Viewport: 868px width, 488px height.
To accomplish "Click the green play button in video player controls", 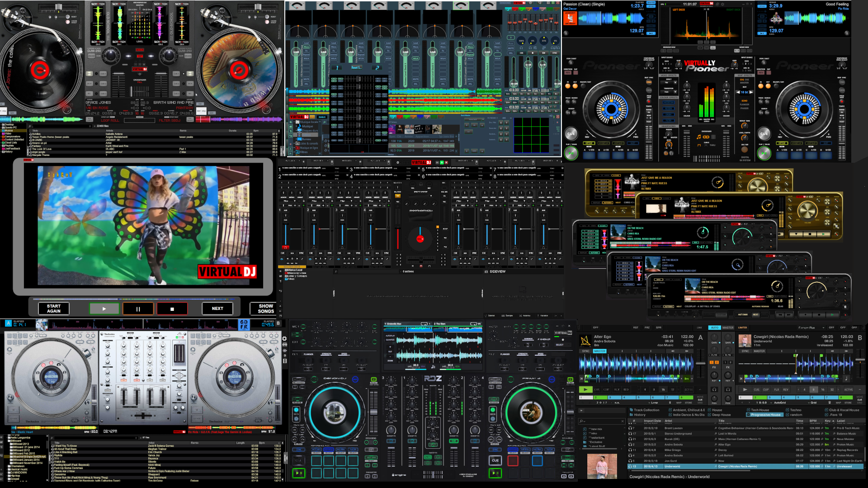I will 104,309.
